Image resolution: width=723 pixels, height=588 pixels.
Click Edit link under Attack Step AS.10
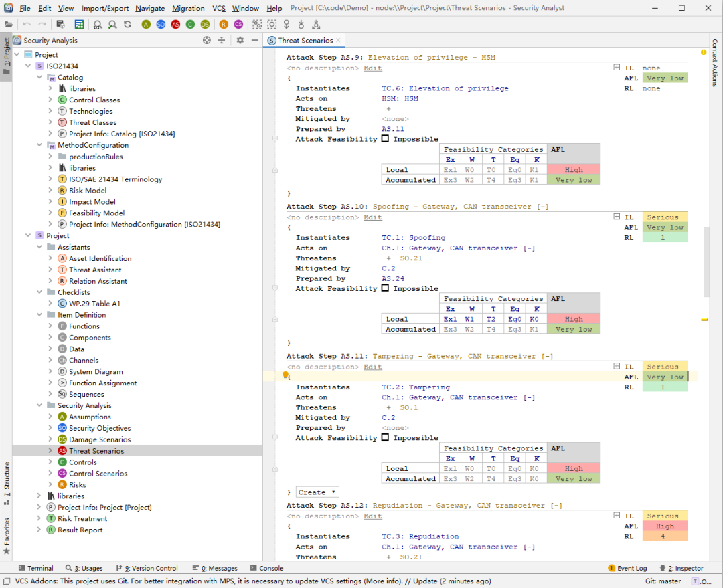[x=372, y=217]
